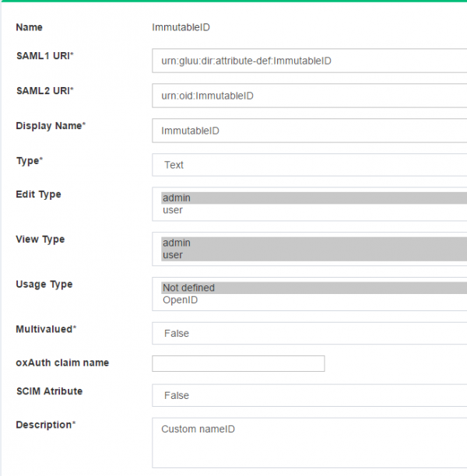This screenshot has width=467, height=476.
Task: Click the oxAuth claim name field
Action: pos(238,363)
